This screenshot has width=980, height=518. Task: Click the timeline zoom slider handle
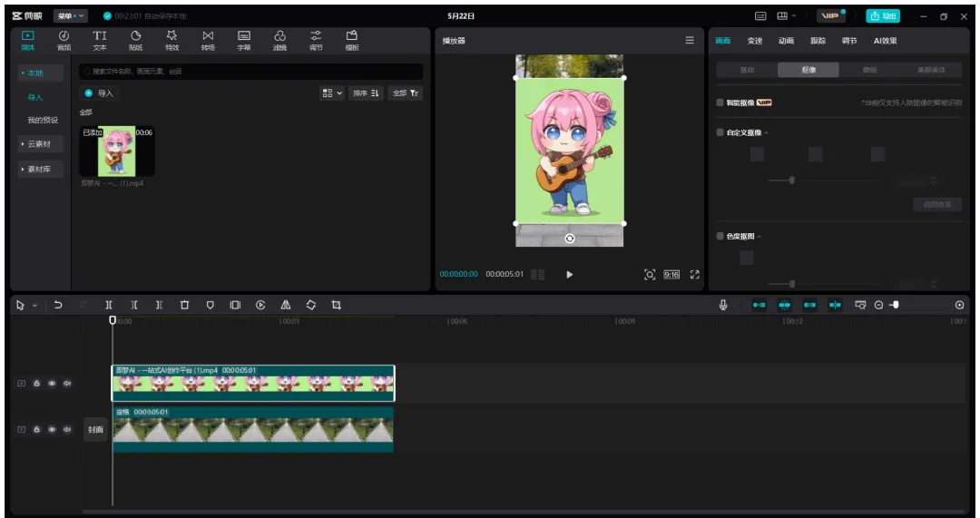coord(896,305)
